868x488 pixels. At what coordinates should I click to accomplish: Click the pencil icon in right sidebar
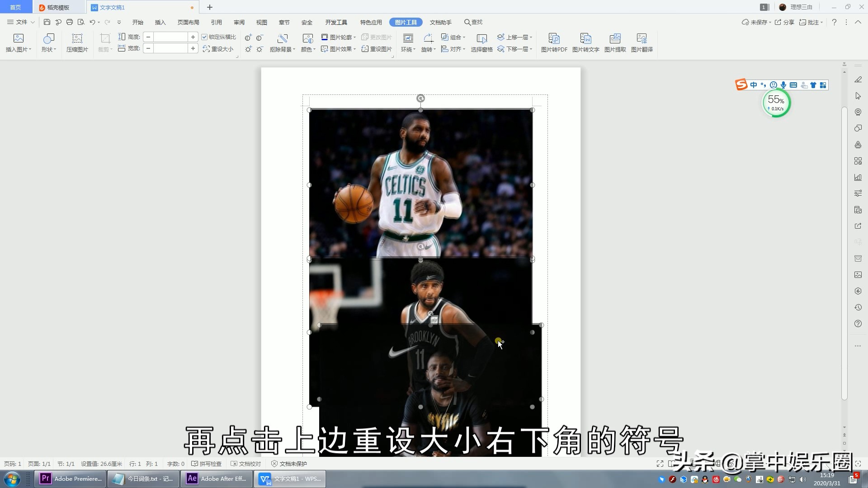(x=858, y=80)
